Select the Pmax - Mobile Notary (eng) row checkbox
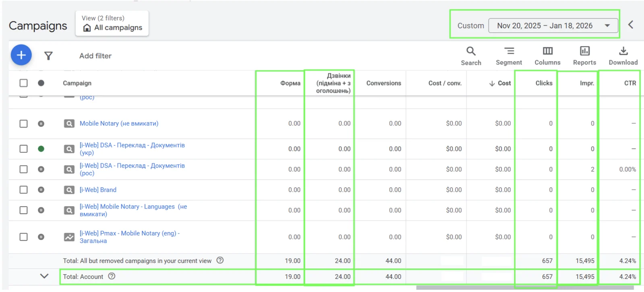The width and height of the screenshot is (644, 292). click(x=24, y=237)
